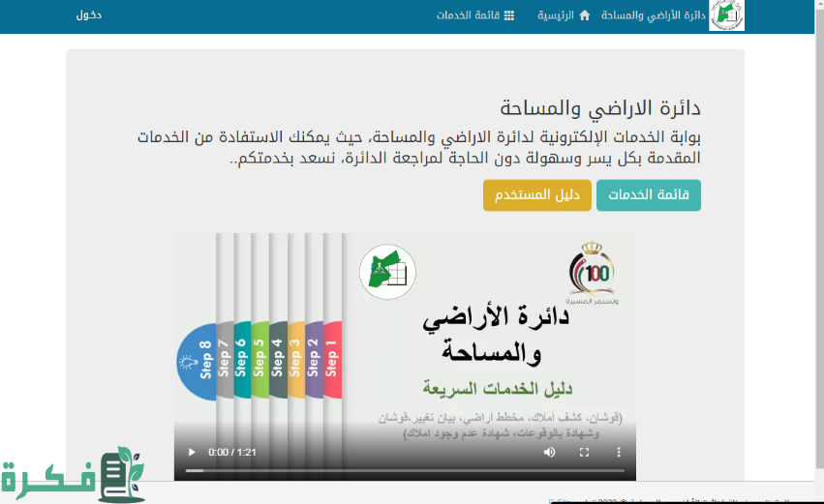
Task: Click the دائرة الاراضي والمساحة page heading
Action: pyautogui.click(x=600, y=107)
